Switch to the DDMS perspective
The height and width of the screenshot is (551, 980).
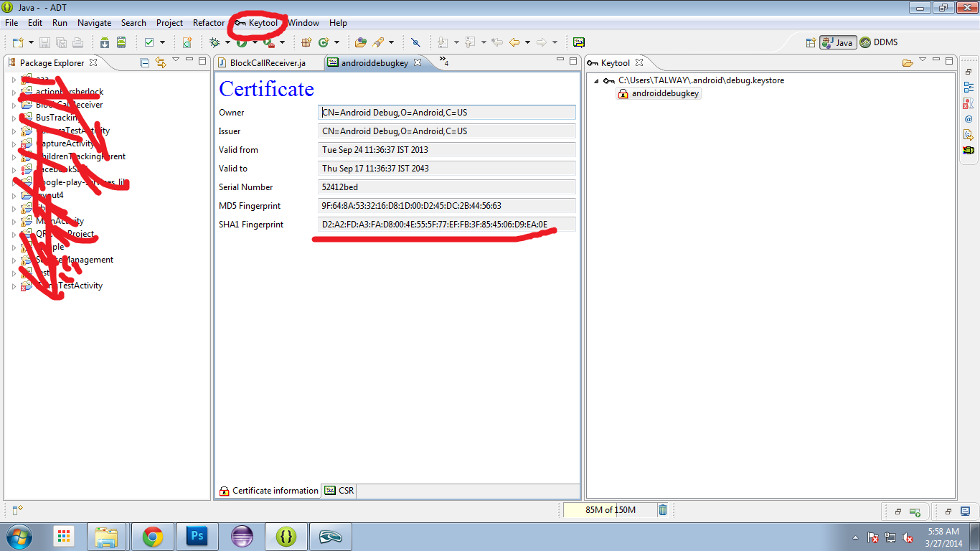(879, 42)
